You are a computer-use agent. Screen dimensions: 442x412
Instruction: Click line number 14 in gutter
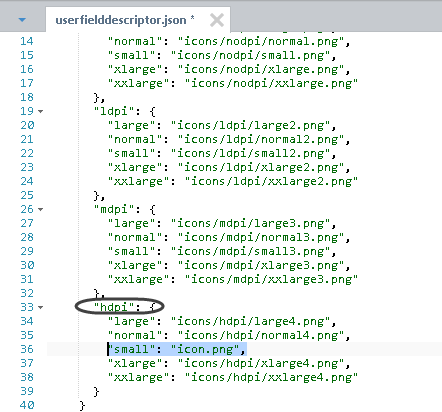[x=27, y=41]
